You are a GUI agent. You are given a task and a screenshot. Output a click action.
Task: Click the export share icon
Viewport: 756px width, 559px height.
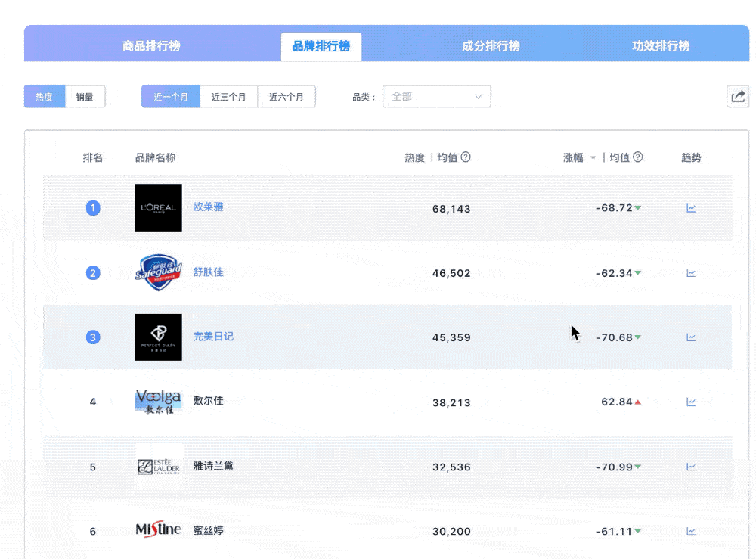(738, 97)
